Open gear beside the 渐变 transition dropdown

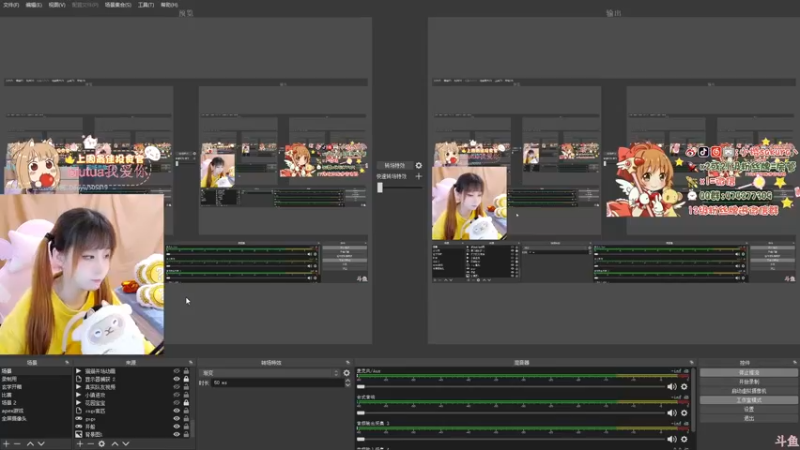346,373
